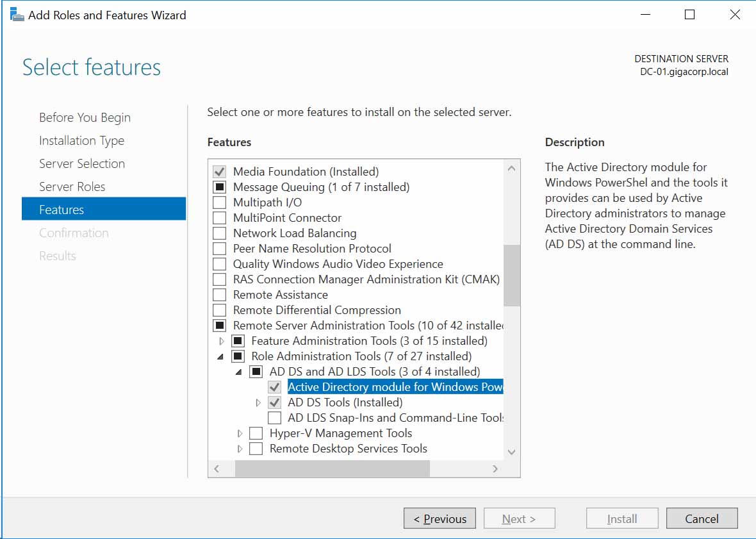Click the Previous button

click(440, 518)
